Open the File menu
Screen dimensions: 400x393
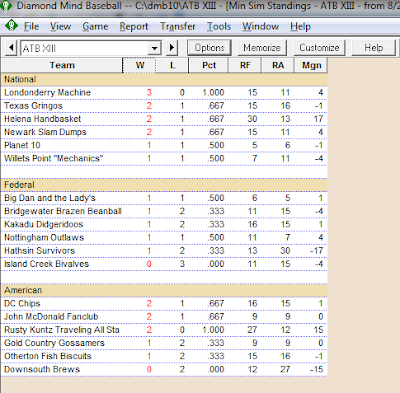31,26
